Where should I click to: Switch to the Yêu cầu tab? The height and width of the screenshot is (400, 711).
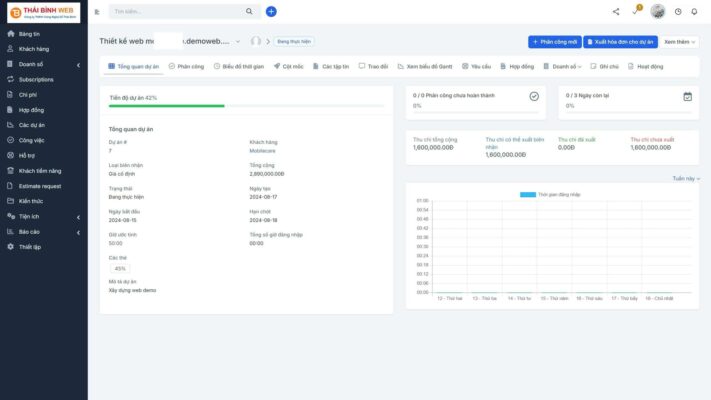477,66
